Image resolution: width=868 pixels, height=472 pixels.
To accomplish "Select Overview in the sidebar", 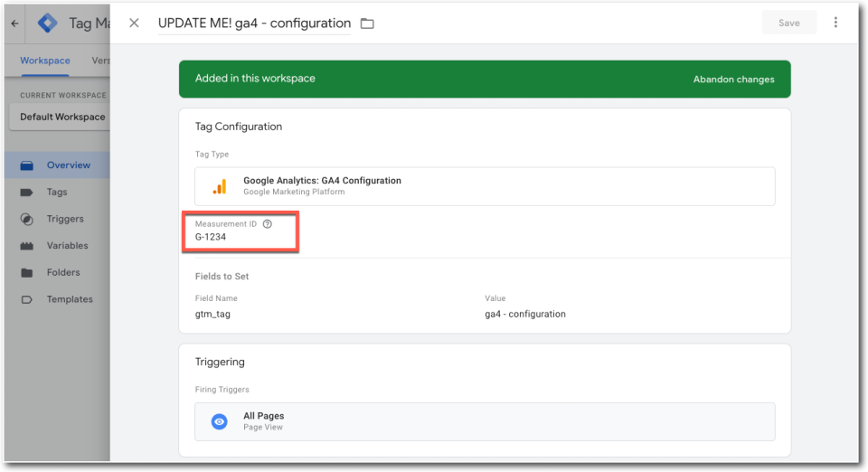I will point(58,165).
